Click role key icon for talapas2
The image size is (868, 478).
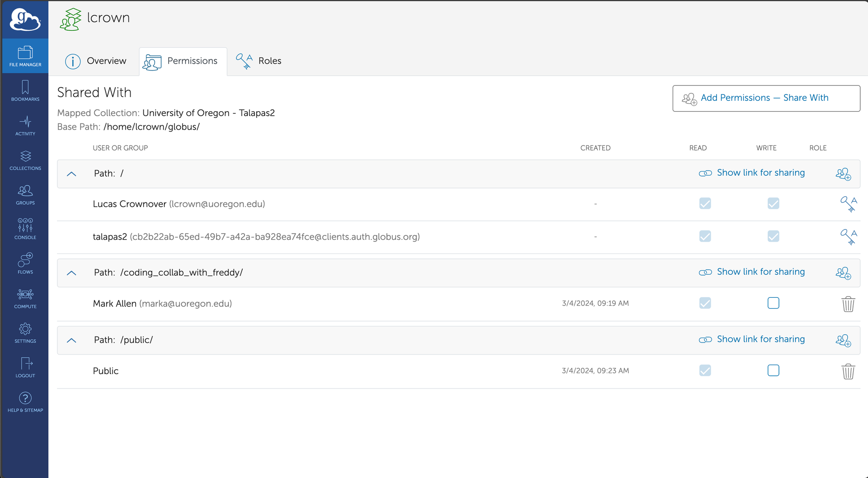click(849, 237)
